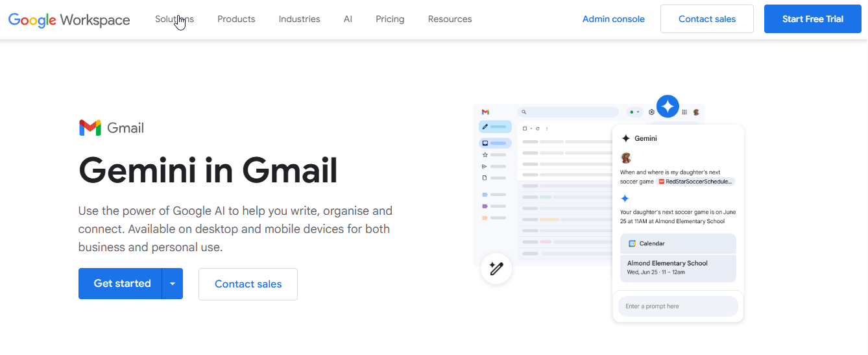Expand the Get started dropdown arrow
This screenshot has height=355, width=868.
click(173, 284)
